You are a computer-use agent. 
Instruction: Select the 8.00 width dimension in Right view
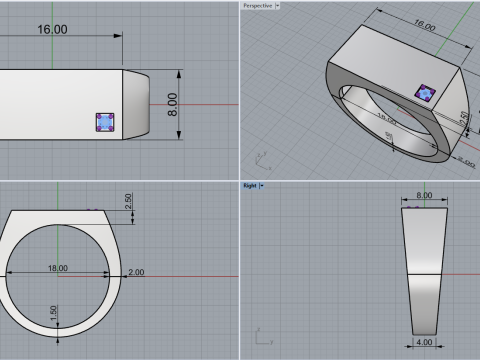point(424,195)
